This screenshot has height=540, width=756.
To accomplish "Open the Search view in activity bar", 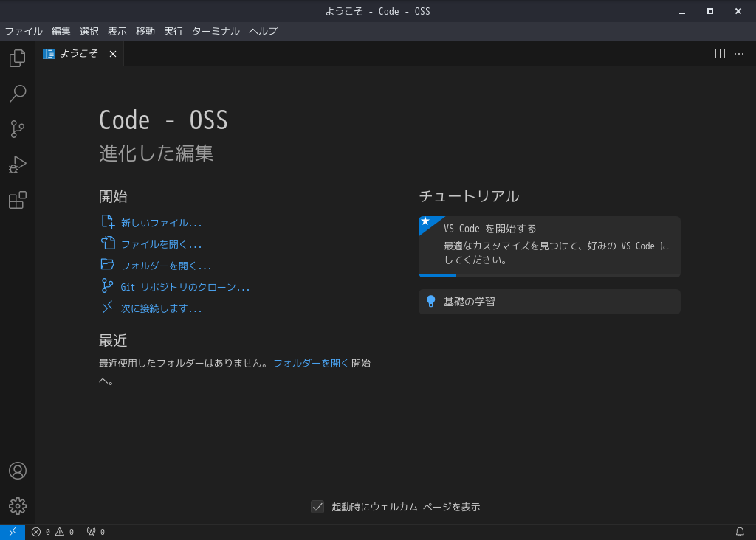I will point(18,94).
